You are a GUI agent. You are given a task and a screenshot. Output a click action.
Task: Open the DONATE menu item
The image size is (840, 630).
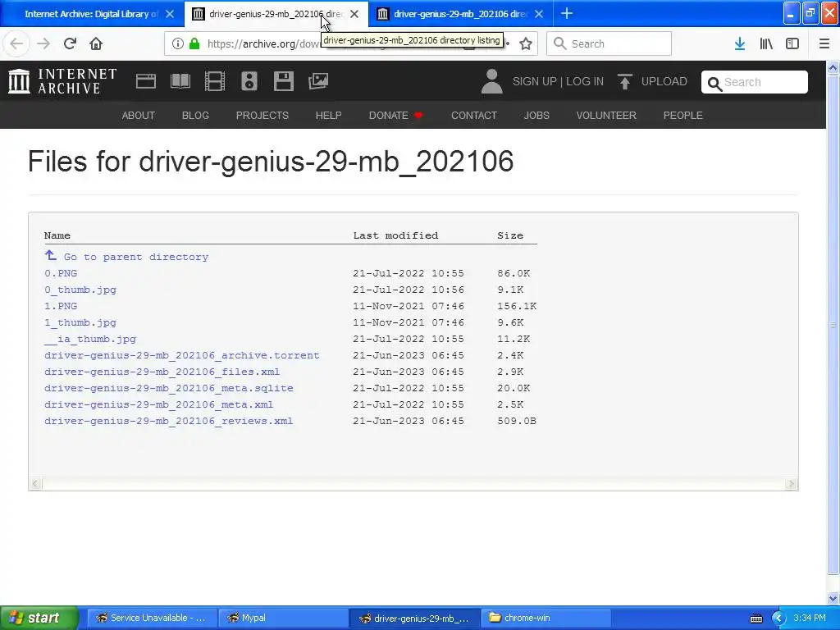[x=396, y=115]
